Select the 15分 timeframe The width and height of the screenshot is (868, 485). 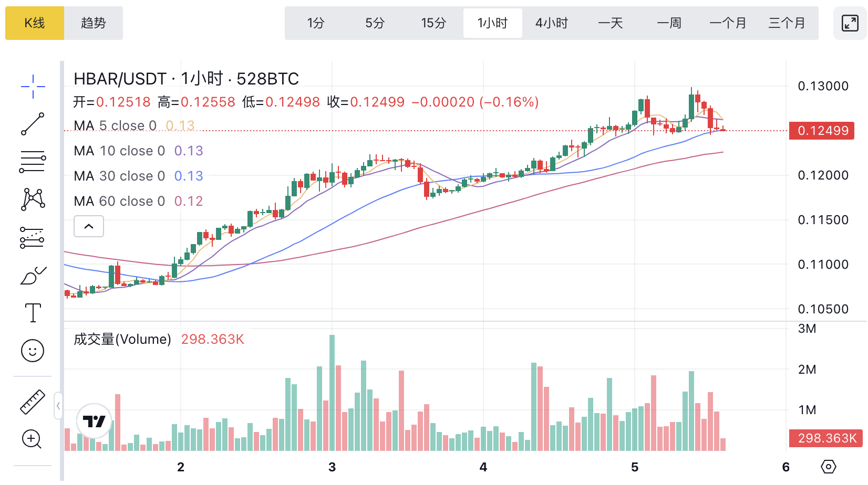point(433,23)
